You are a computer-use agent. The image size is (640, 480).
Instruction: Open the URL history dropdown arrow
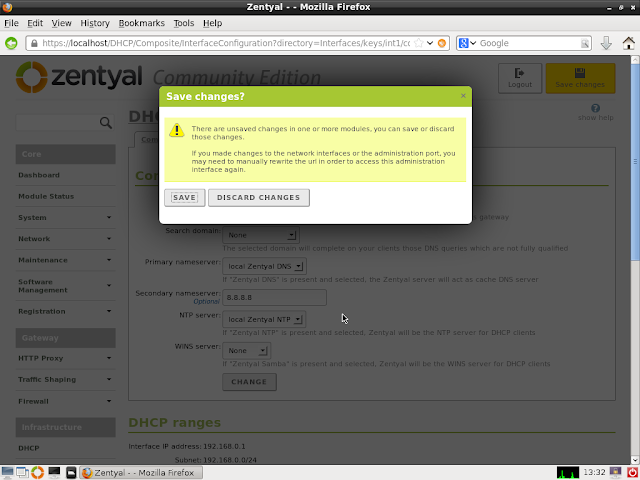click(430, 43)
